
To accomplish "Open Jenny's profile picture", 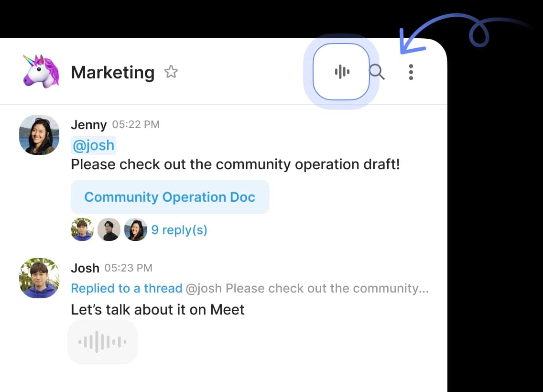I will point(39,135).
